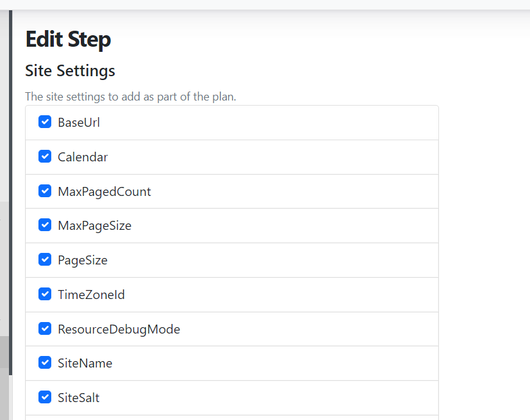Uncheck the ResourceDebugMode checkbox
This screenshot has height=420, width=530.
click(x=44, y=328)
